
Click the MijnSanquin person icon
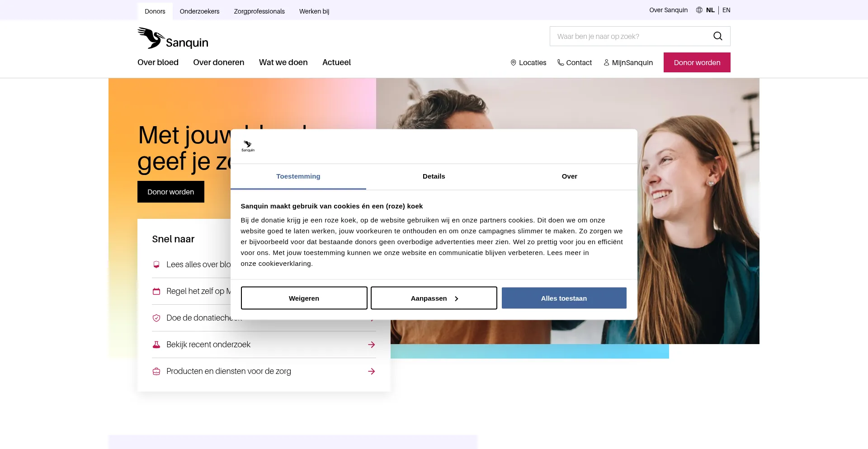(x=606, y=63)
